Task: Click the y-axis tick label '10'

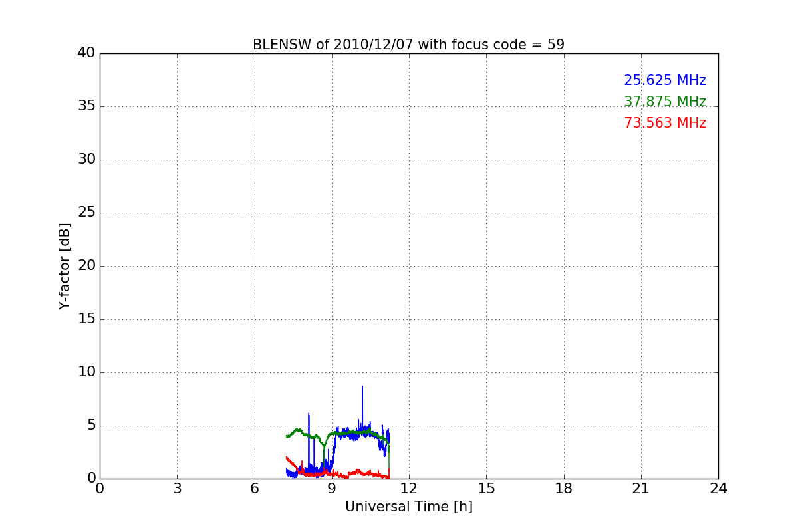Action: [x=86, y=372]
